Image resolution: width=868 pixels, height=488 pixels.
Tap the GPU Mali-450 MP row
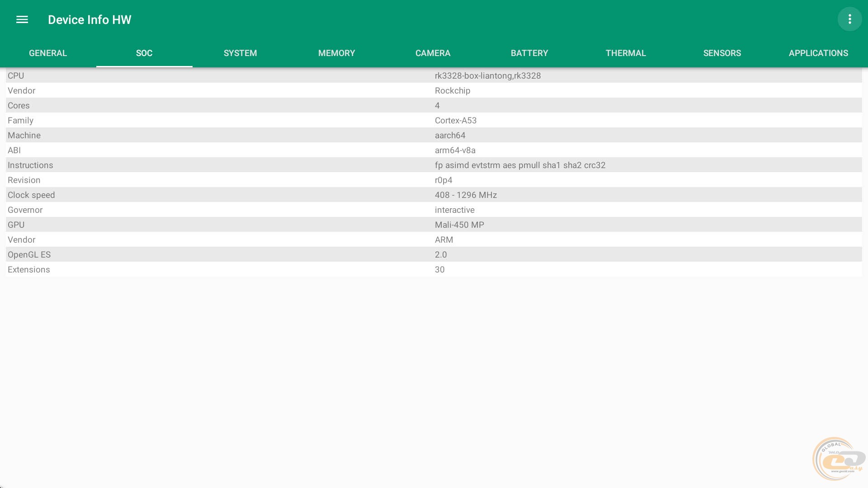point(434,225)
